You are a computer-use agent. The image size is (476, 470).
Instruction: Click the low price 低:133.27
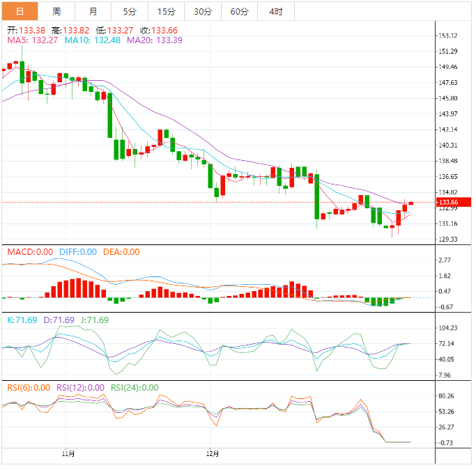(114, 31)
